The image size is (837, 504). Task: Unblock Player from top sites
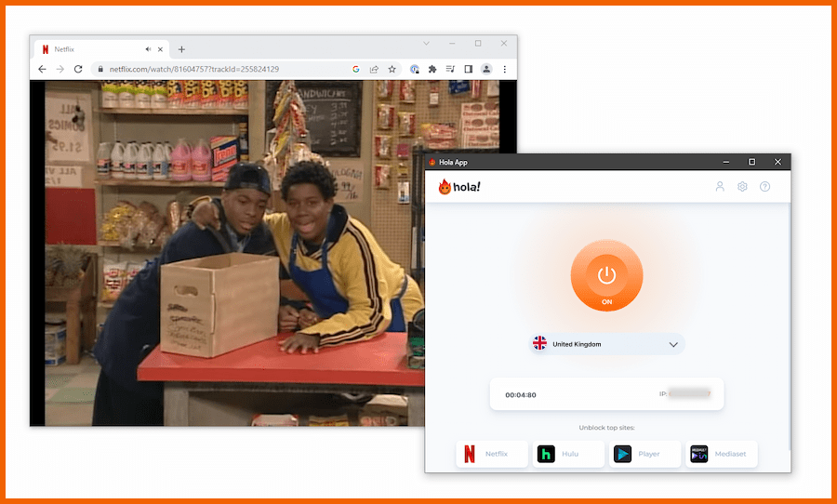644,454
